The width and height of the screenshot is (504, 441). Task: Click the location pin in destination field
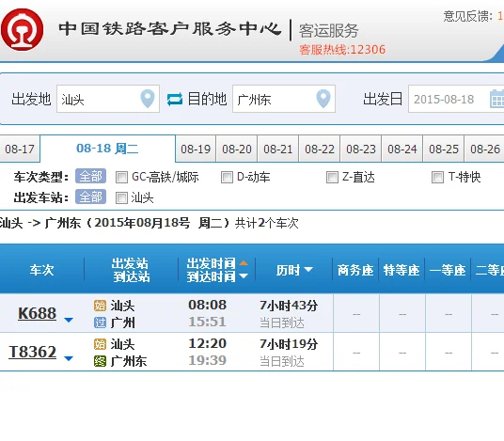[x=323, y=99]
